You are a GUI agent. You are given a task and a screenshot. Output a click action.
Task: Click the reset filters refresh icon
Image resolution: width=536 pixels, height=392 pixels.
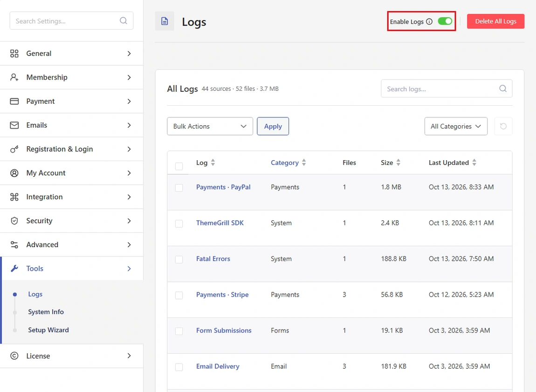click(x=503, y=126)
